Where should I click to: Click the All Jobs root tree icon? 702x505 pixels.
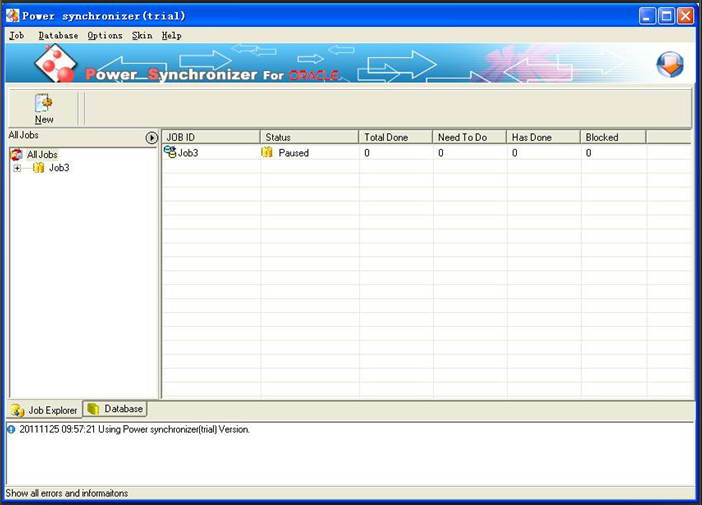17,154
